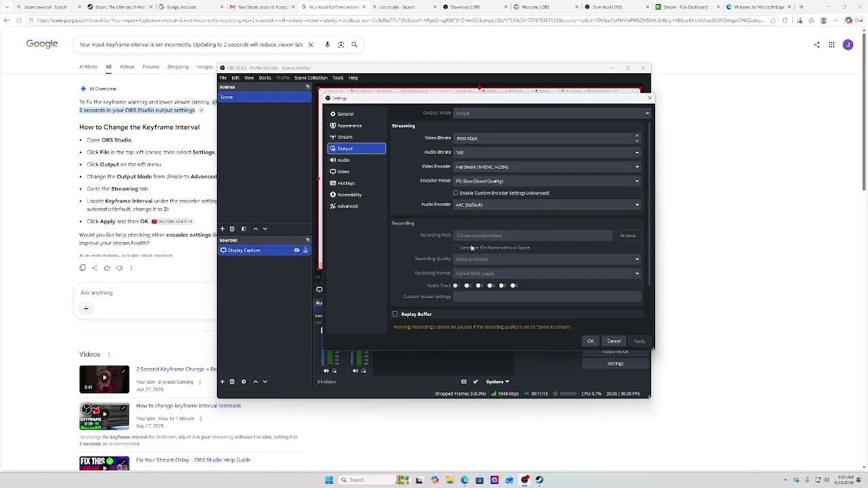
Task: Open scene filters in Scenes toolbar
Action: coord(243,229)
